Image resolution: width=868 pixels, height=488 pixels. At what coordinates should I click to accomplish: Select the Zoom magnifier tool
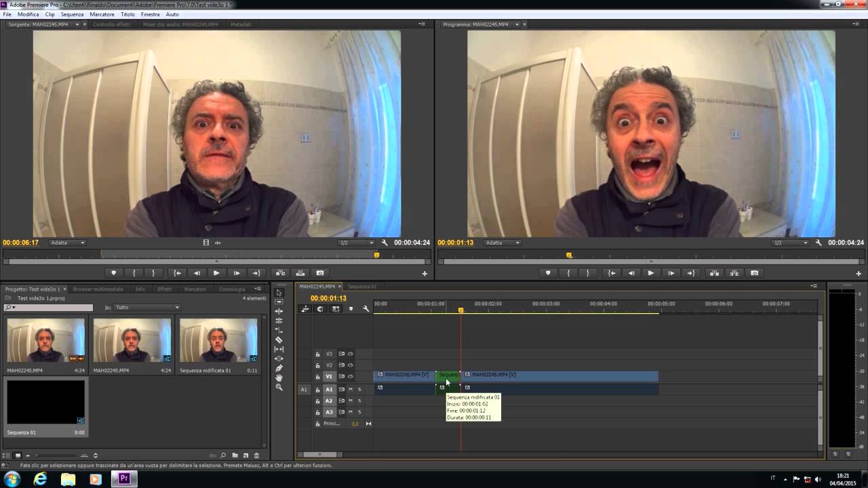point(279,387)
